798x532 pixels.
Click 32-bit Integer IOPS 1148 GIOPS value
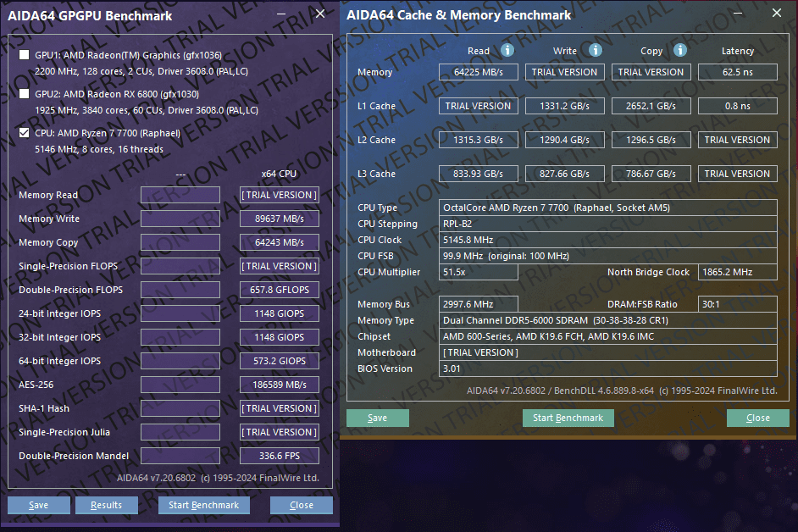(280, 337)
